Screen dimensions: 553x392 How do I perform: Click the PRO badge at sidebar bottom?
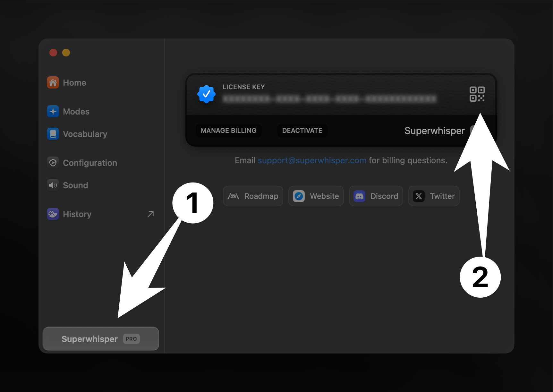tap(132, 339)
